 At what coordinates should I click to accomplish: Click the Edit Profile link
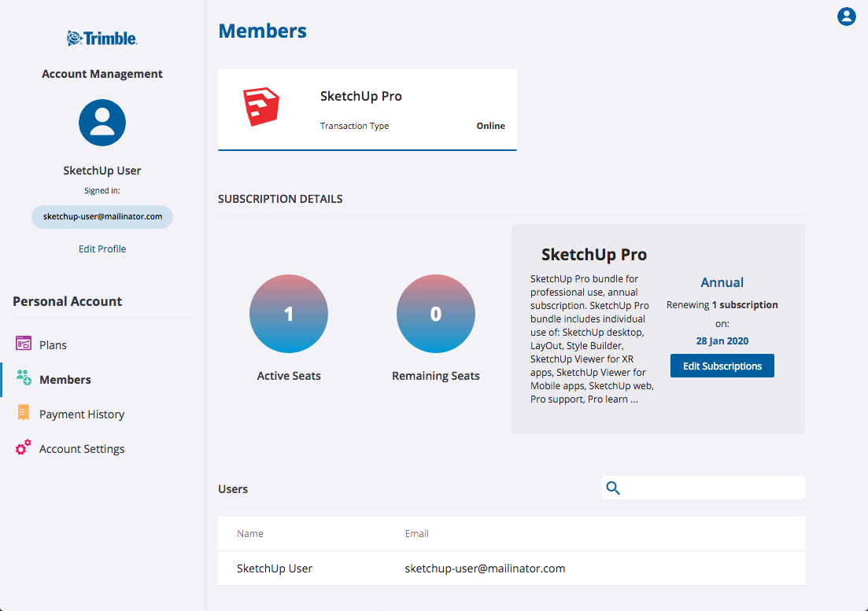point(102,248)
